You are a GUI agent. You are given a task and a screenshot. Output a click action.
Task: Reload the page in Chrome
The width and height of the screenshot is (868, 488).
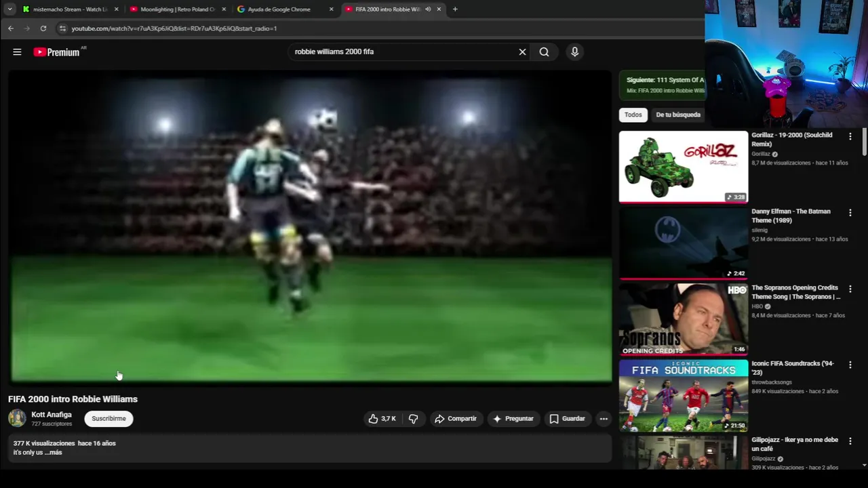[x=43, y=28]
